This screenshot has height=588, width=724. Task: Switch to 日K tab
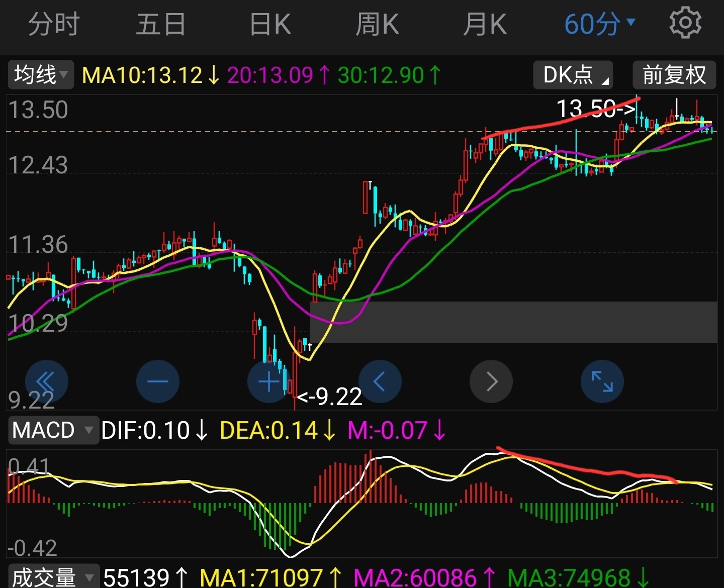coord(270,24)
